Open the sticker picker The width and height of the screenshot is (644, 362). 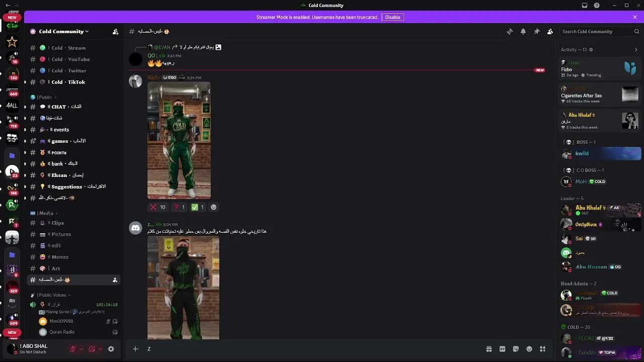click(516, 349)
